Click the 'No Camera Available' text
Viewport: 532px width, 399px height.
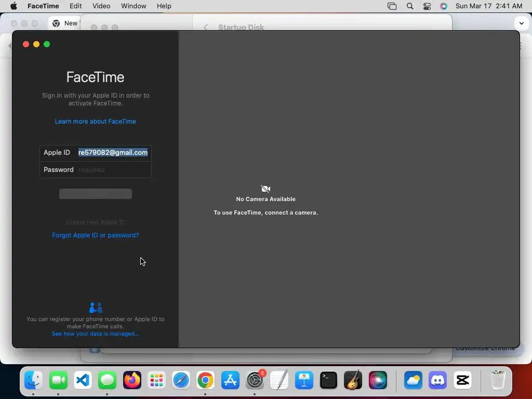click(x=265, y=199)
